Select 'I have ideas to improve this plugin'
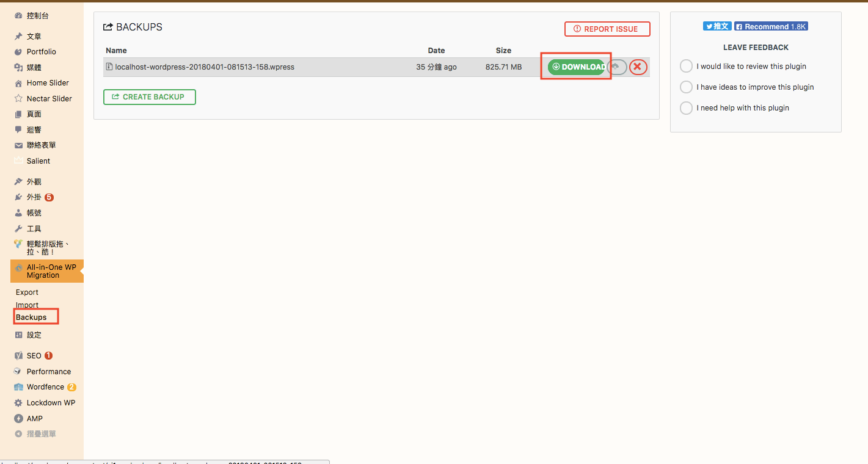The height and width of the screenshot is (464, 868). click(687, 87)
